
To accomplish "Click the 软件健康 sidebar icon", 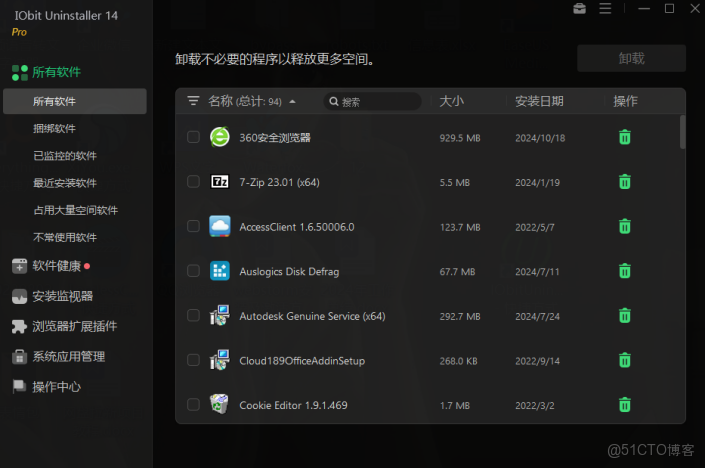I will tap(19, 266).
